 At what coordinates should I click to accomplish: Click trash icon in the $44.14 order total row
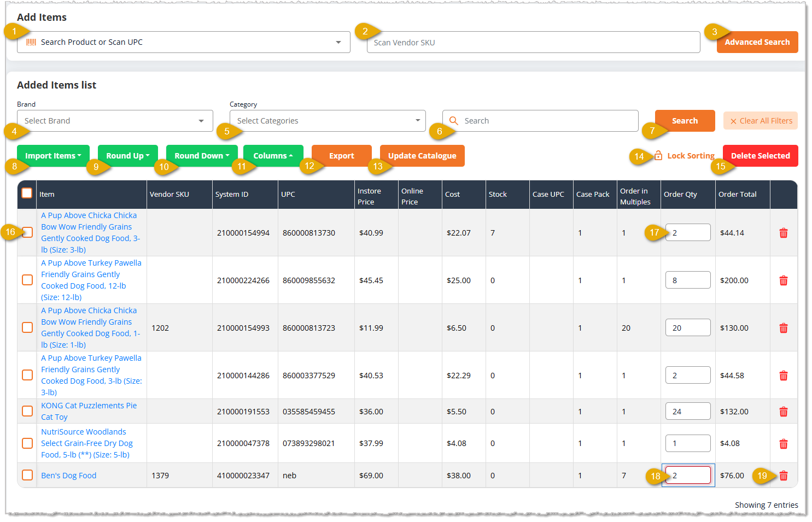(783, 233)
